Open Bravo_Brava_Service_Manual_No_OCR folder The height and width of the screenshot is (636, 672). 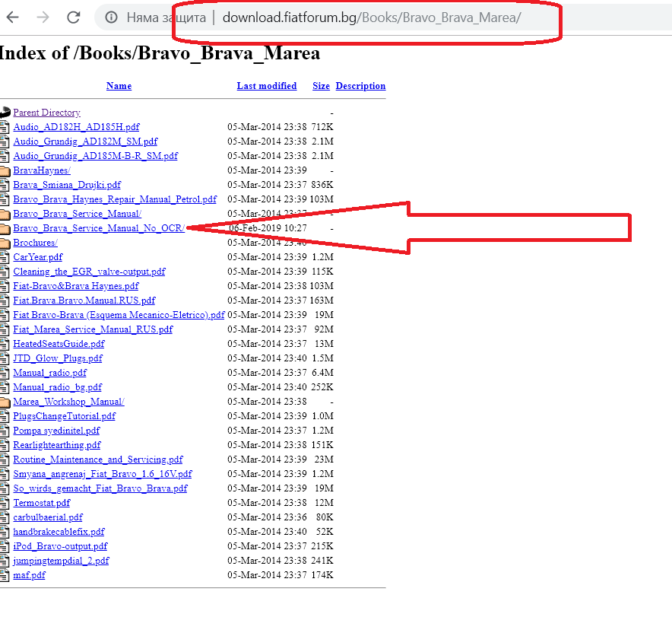(99, 228)
